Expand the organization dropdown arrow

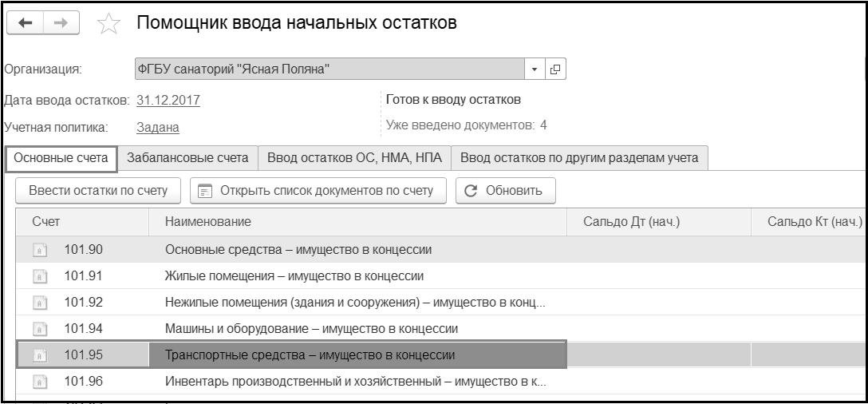pos(535,69)
